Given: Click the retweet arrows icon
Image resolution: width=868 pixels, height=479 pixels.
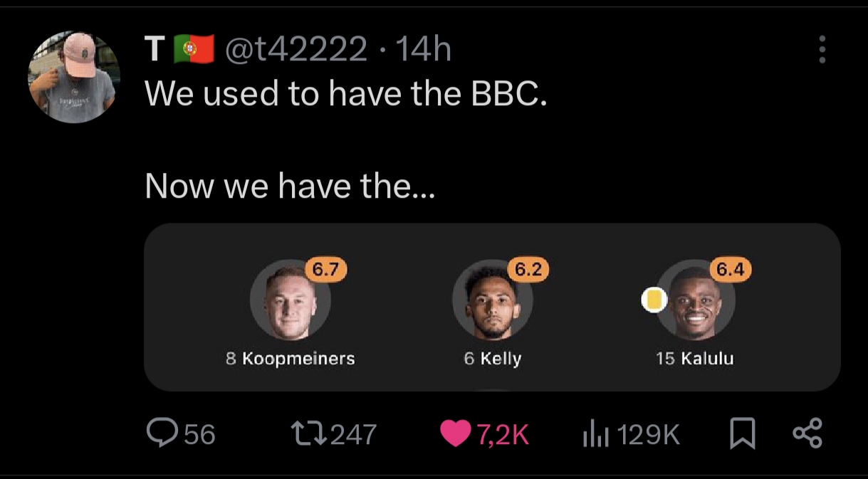Looking at the screenshot, I should pyautogui.click(x=309, y=432).
